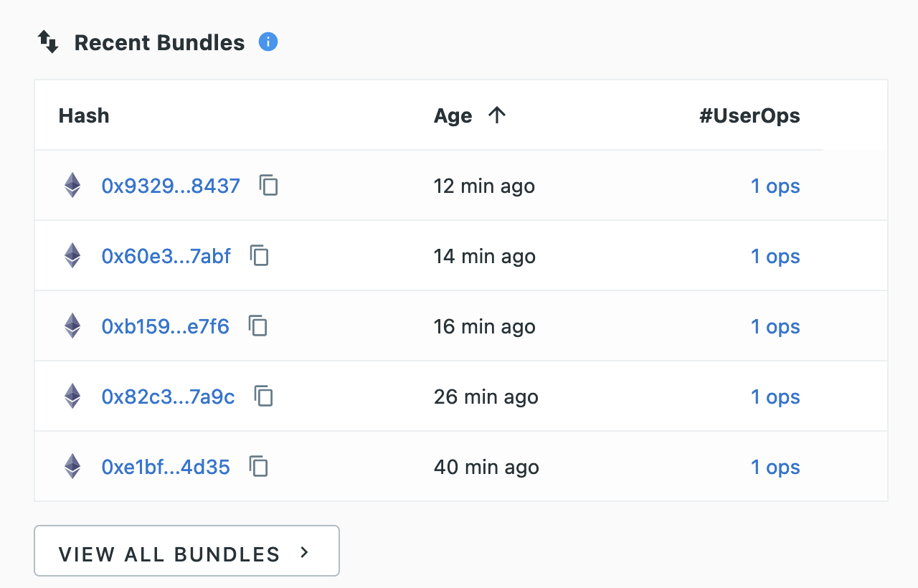Open 1 ops for the 0xe1bf...4d35 bundle

click(775, 467)
